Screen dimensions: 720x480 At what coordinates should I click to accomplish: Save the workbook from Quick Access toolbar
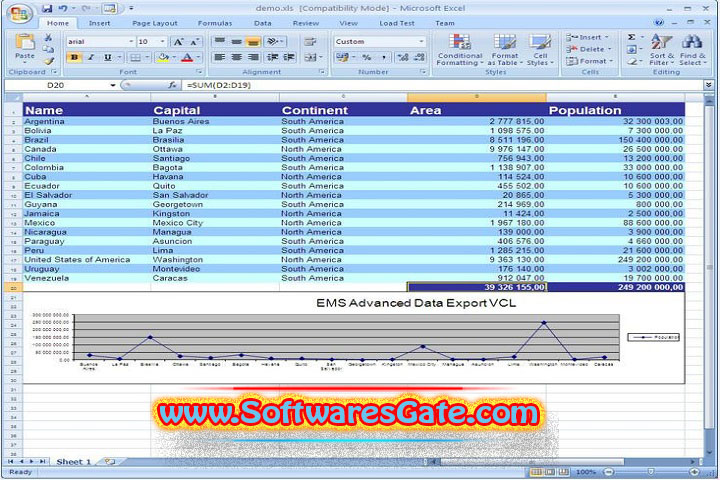pyautogui.click(x=46, y=8)
